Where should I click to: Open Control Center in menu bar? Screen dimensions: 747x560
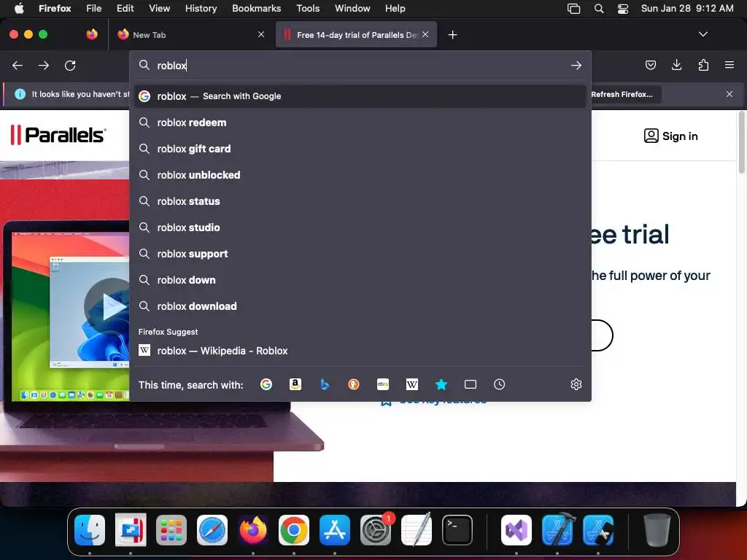(623, 9)
